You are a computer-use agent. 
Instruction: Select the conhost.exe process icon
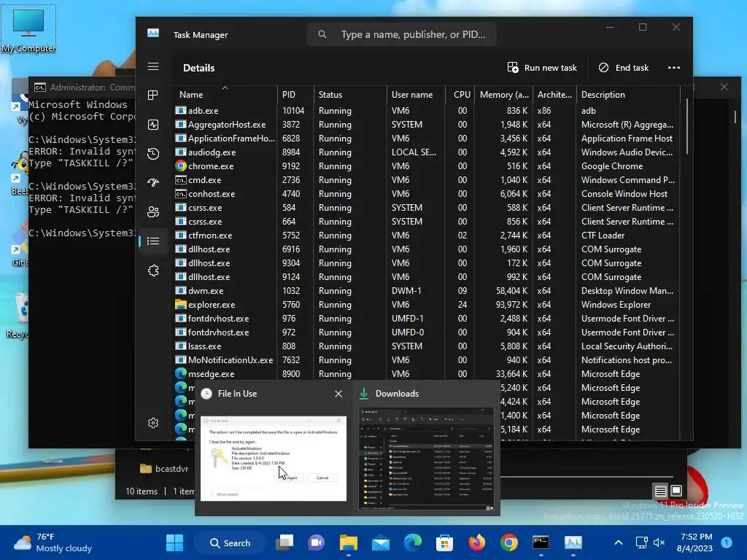pos(181,194)
